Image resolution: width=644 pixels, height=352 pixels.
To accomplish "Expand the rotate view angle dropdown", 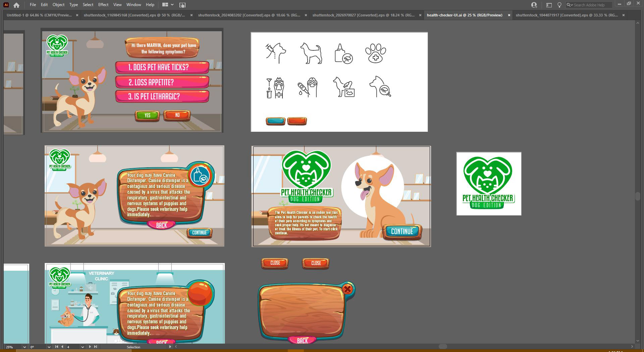I will pyautogui.click(x=49, y=347).
